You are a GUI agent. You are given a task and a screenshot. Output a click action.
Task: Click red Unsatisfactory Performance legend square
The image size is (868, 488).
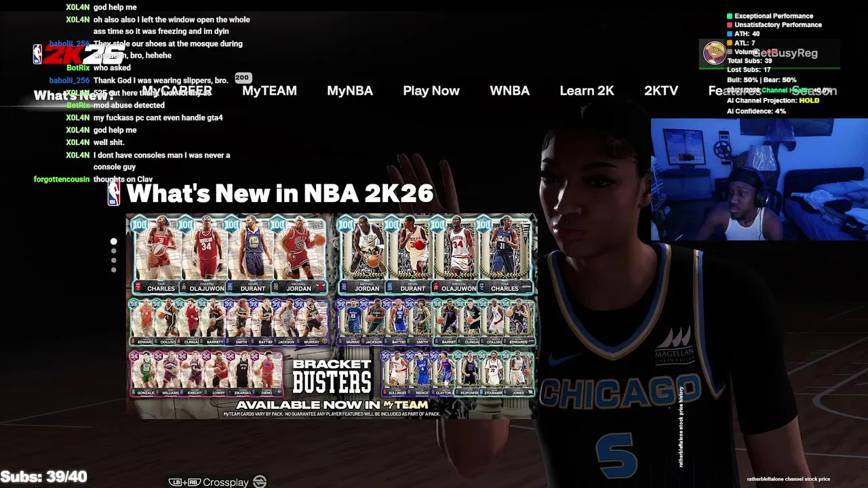tap(730, 24)
